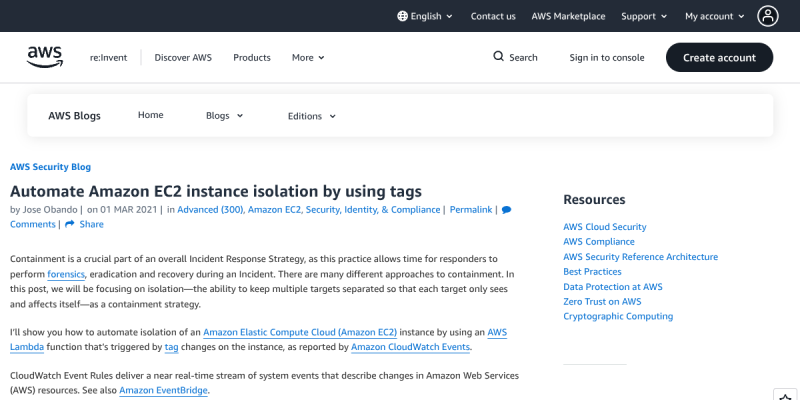
Task: Open the Best Practices resource link
Action: (592, 271)
